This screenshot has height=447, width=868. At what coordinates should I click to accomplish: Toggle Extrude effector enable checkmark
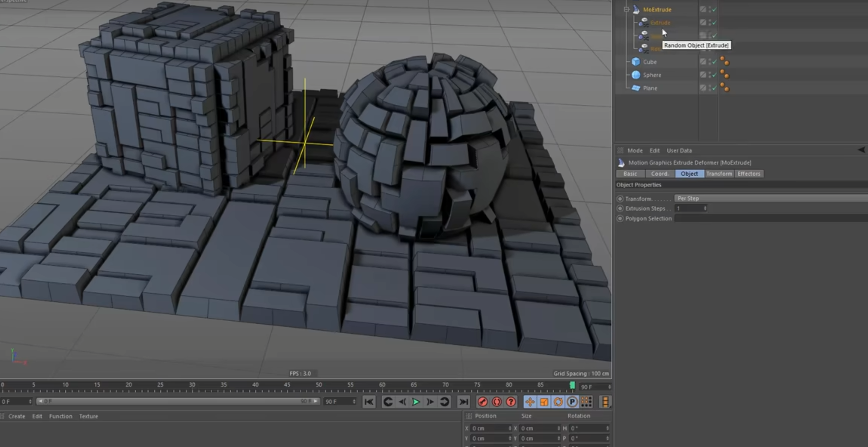click(x=714, y=23)
